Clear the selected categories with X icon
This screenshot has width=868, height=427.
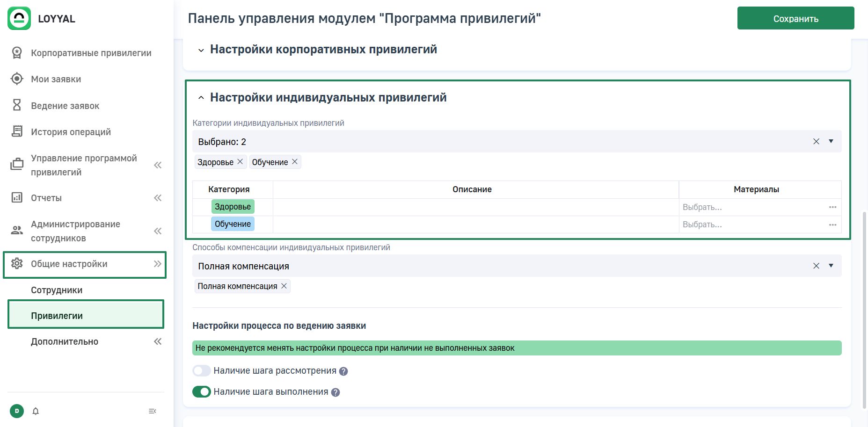[x=816, y=141]
